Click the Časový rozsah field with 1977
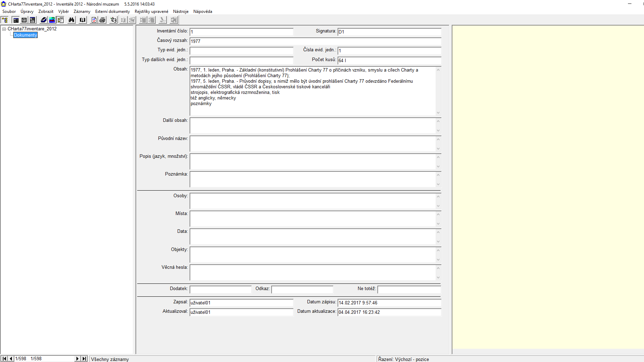 tap(316, 41)
